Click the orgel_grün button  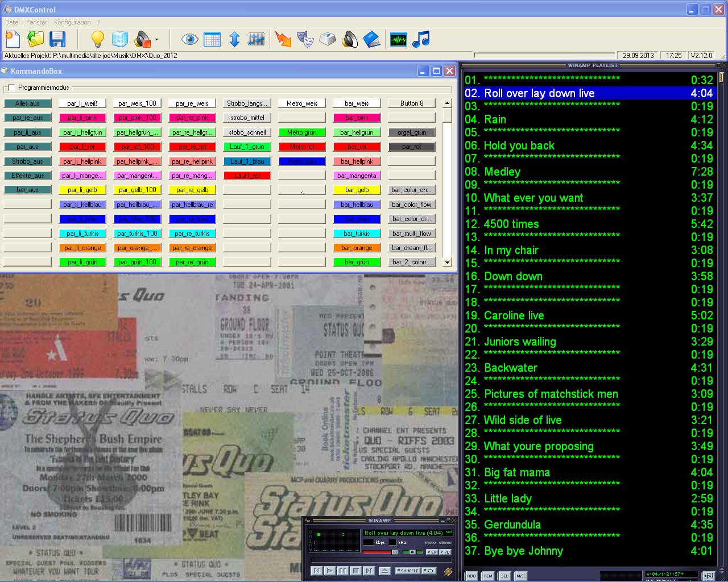click(412, 132)
